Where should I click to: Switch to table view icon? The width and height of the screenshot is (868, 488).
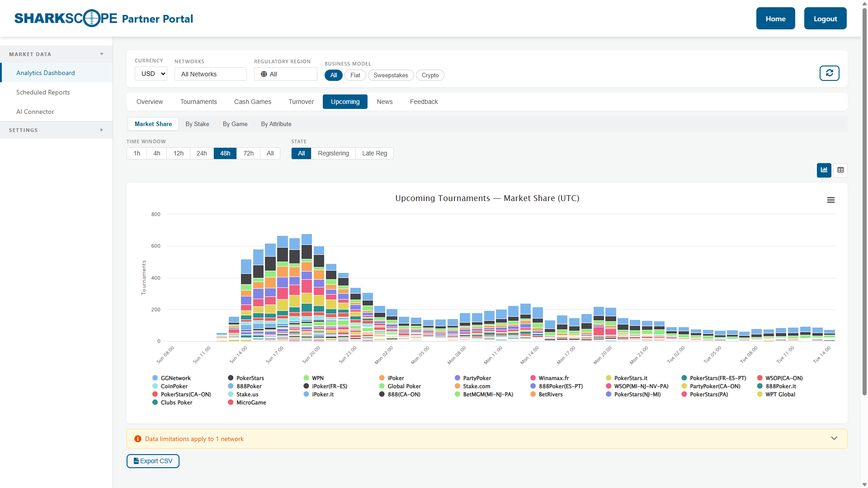(840, 170)
